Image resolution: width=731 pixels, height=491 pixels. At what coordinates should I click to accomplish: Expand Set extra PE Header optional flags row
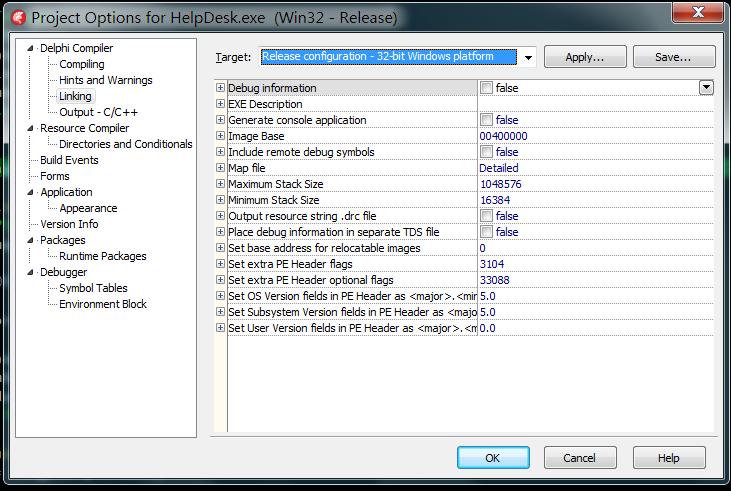tap(221, 280)
